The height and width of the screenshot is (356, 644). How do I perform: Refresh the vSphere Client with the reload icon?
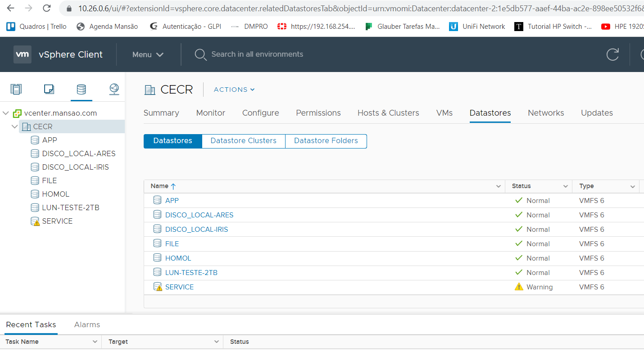point(612,54)
